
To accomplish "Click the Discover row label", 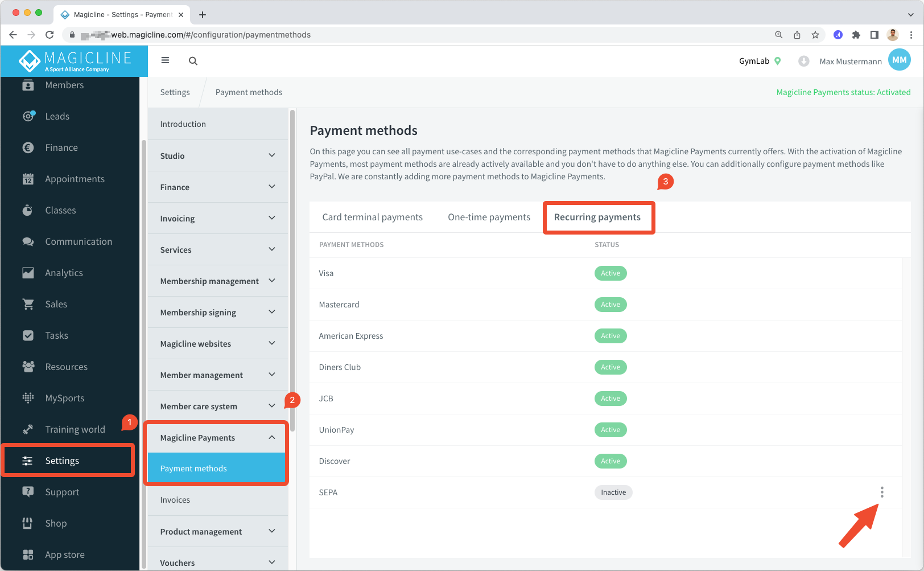I will click(335, 461).
